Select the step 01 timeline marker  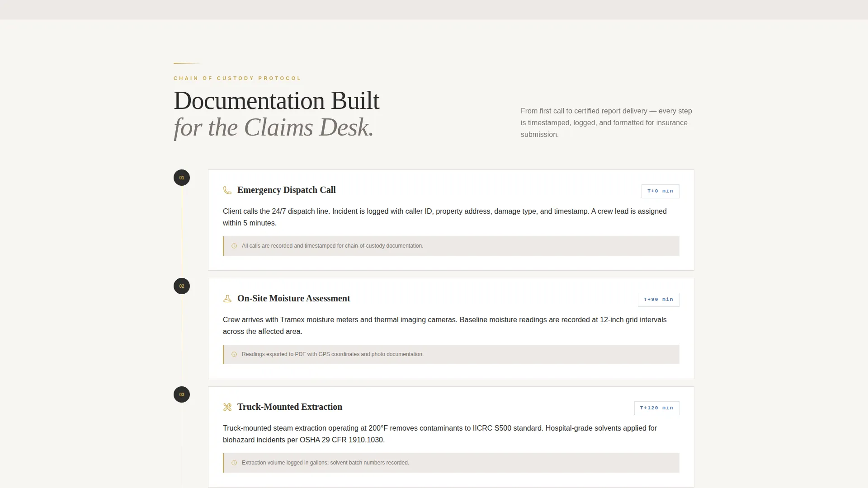(182, 178)
